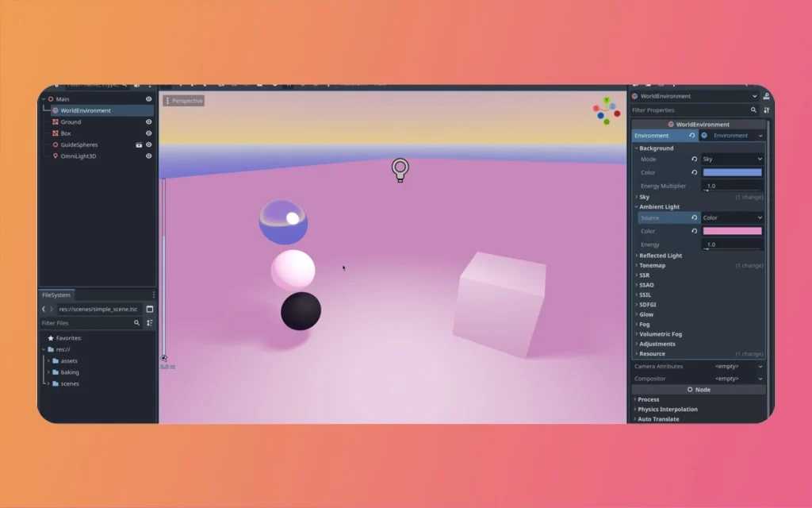Click the pink Ambient Light color swatch

coord(732,231)
